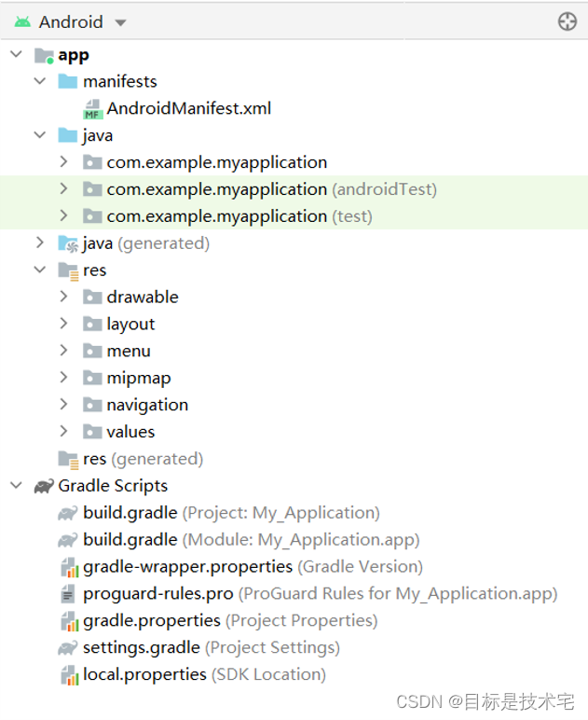588x720 pixels.
Task: Click the AndroidManifest.xml file icon
Action: coord(92,109)
